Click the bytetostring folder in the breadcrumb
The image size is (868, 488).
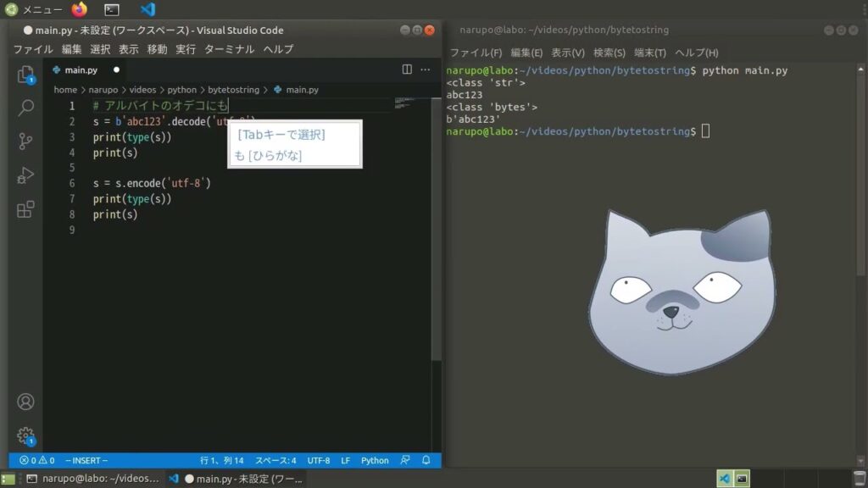(x=233, y=90)
